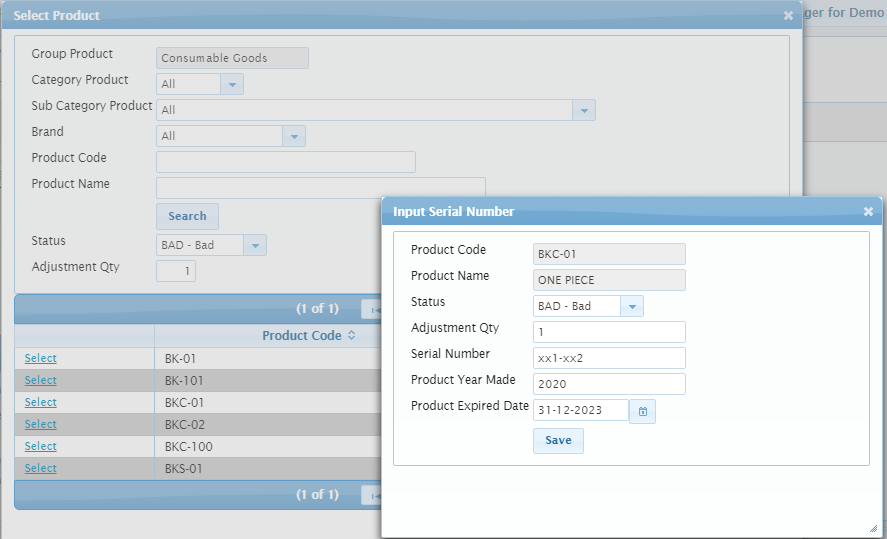Screen dimensions: 887x539
Task: Focus the Serial Number field
Action: coord(609,358)
